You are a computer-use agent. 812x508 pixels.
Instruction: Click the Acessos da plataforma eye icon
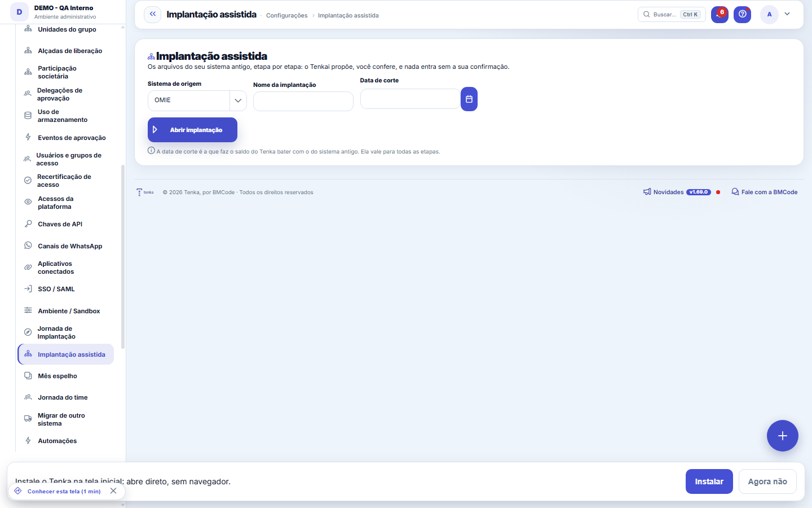(28, 202)
